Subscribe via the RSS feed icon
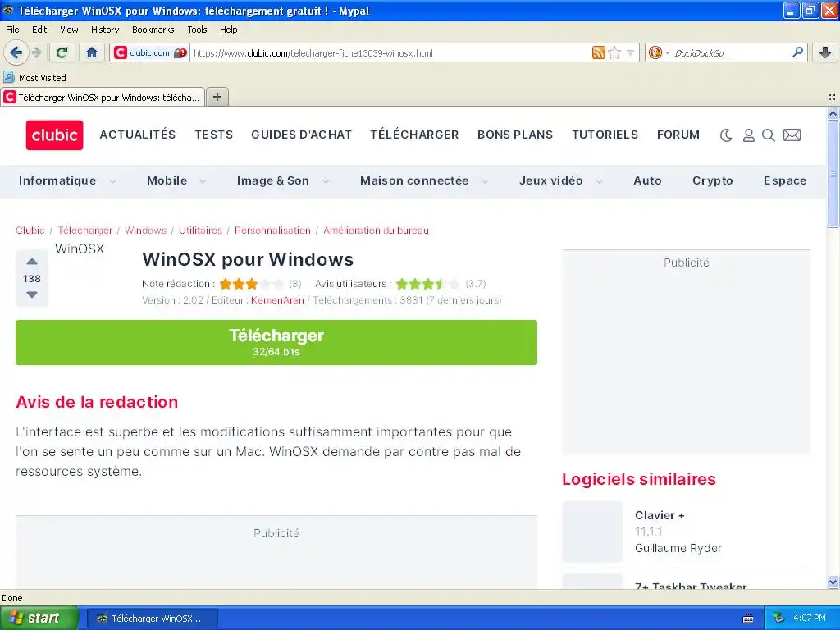The height and width of the screenshot is (630, 840). click(x=598, y=52)
